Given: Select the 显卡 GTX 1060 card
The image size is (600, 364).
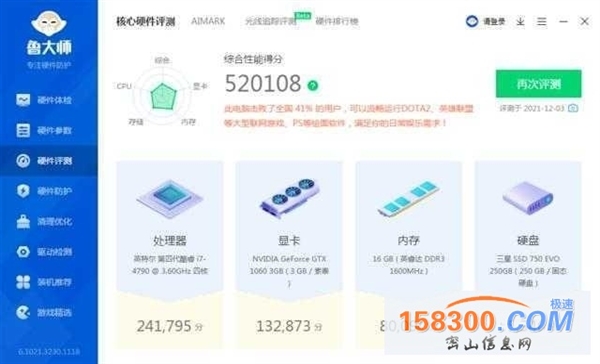Looking at the screenshot, I should [x=289, y=255].
